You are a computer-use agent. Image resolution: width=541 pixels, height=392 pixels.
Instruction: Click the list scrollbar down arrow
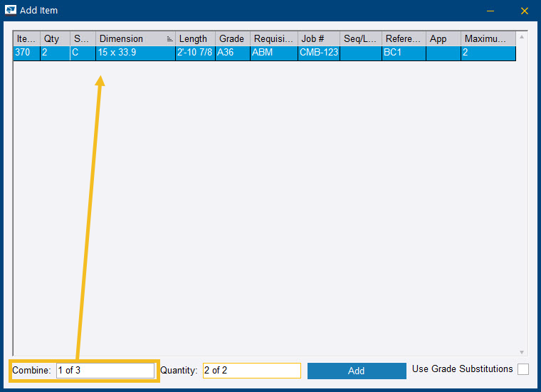[522, 352]
